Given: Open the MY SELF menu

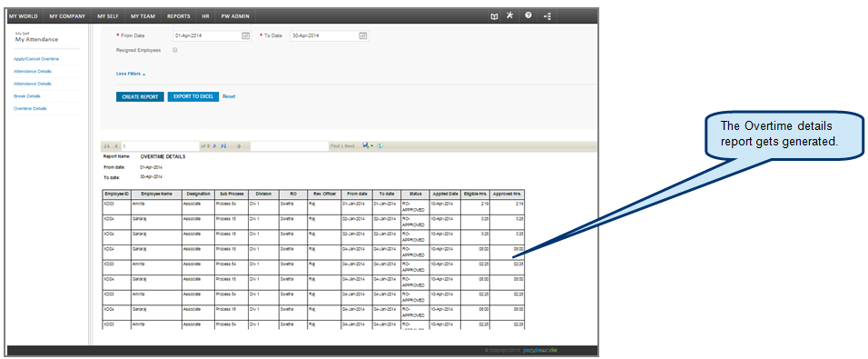Looking at the screenshot, I should 108,16.
